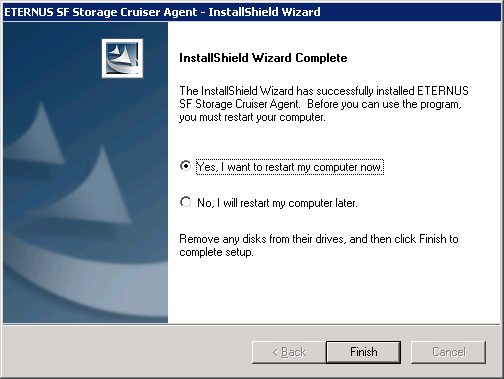Select the restart computer now radio button

[185, 166]
